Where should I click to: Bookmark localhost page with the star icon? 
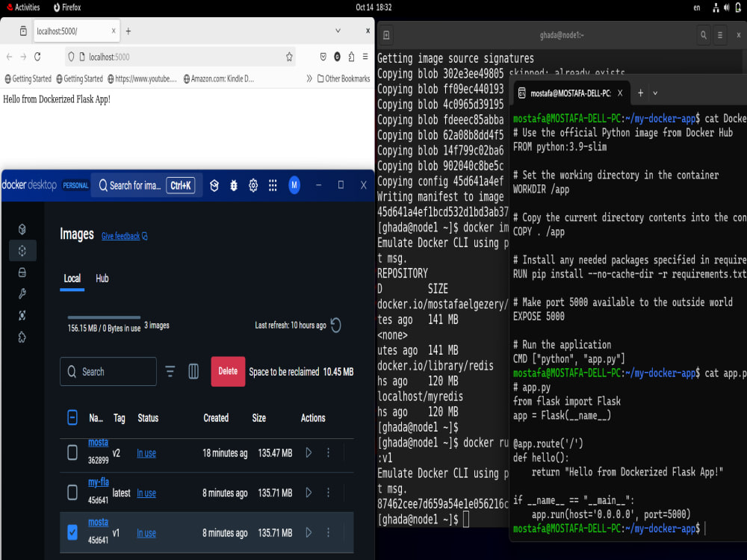[289, 57]
